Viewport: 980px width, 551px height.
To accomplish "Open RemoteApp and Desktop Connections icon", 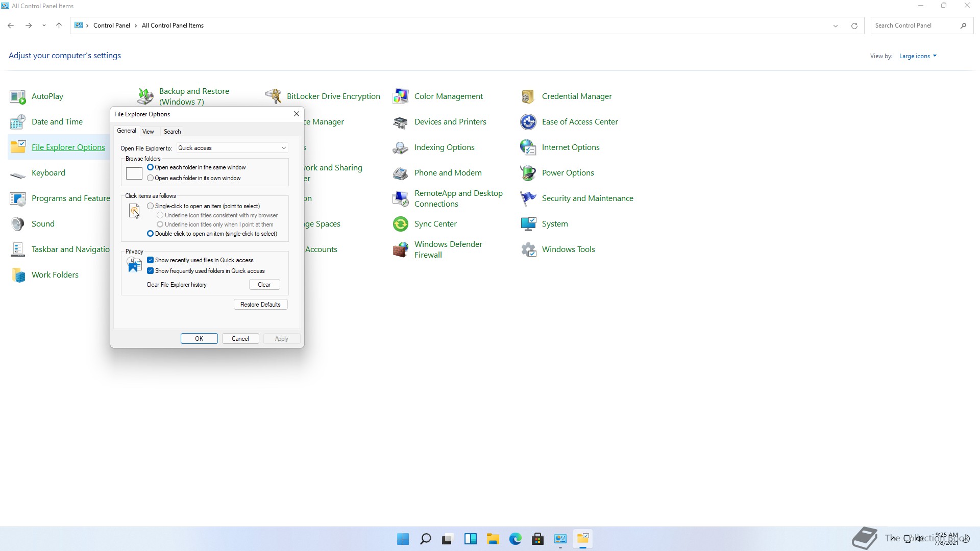I will coord(401,198).
